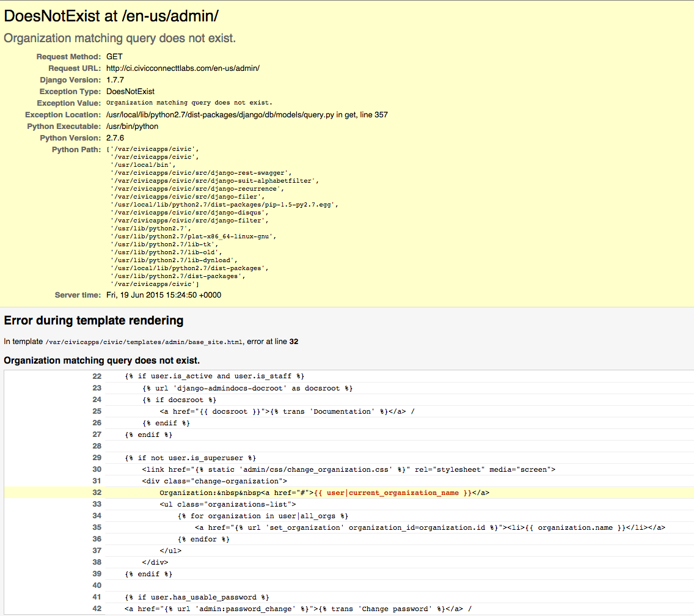Click the path entry containing 'pip-1.5-py2.7.egg'

[224, 205]
